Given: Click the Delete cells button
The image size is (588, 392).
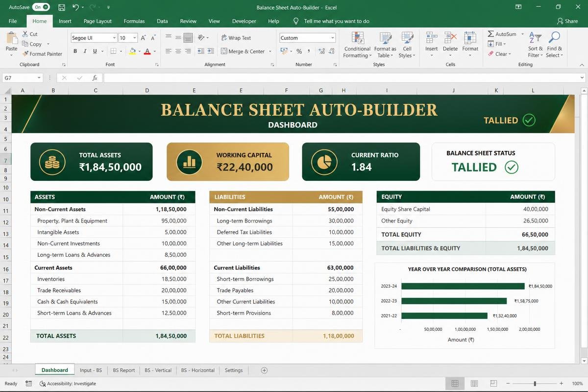Looking at the screenshot, I should pos(450,44).
